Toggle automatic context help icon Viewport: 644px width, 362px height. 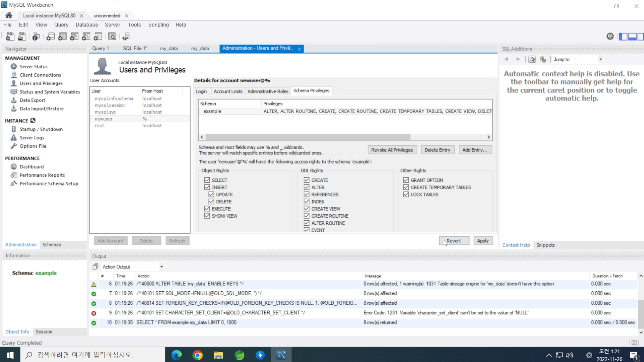[543, 59]
